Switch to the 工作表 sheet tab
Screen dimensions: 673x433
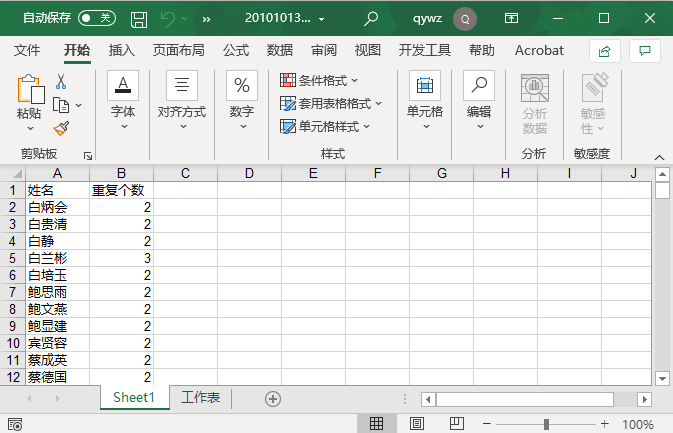(200, 397)
